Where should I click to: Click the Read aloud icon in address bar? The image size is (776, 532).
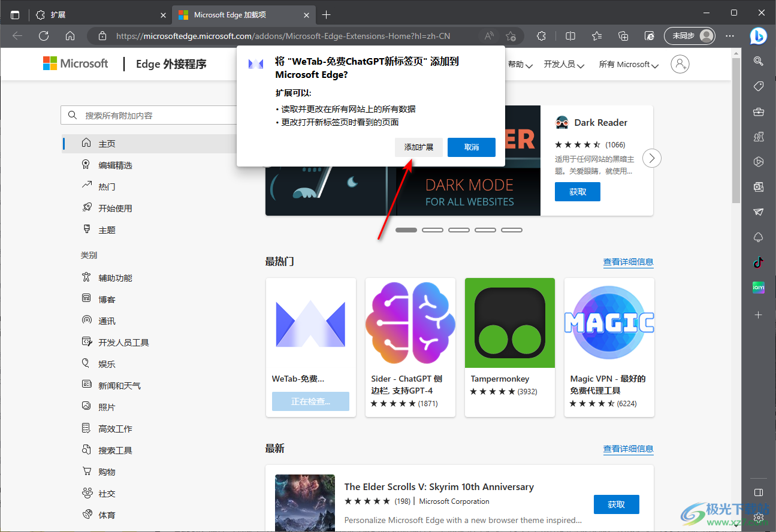point(490,36)
